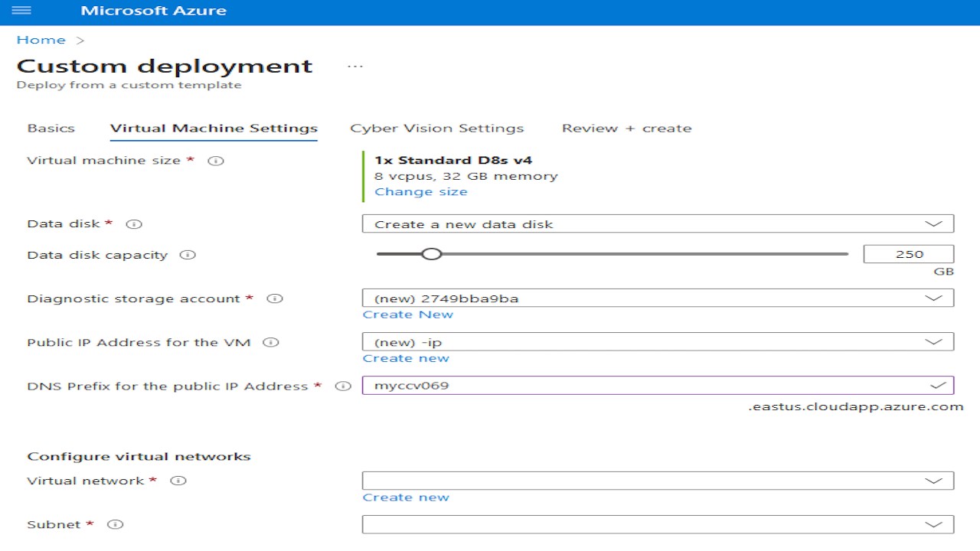980x551 pixels.
Task: Click info icon beside Data disk label
Action: click(134, 224)
